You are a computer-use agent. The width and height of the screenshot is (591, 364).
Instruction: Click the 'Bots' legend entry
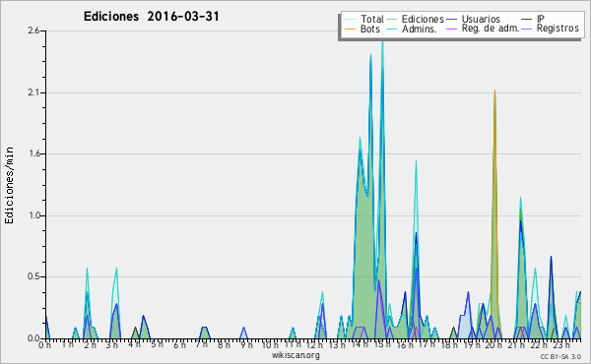(370, 29)
